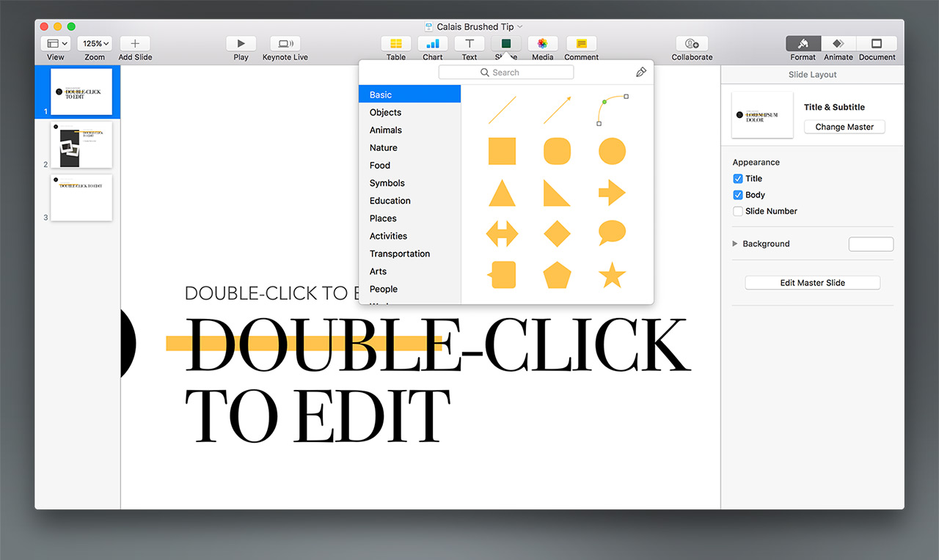Open the View dropdown menu
This screenshot has width=939, height=560.
point(56,44)
